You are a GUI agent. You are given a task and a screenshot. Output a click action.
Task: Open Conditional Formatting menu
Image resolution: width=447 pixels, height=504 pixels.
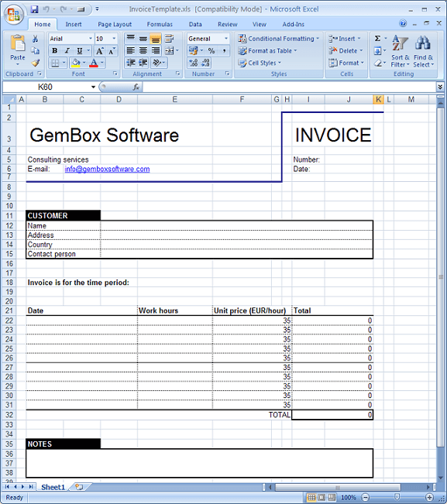[278, 39]
